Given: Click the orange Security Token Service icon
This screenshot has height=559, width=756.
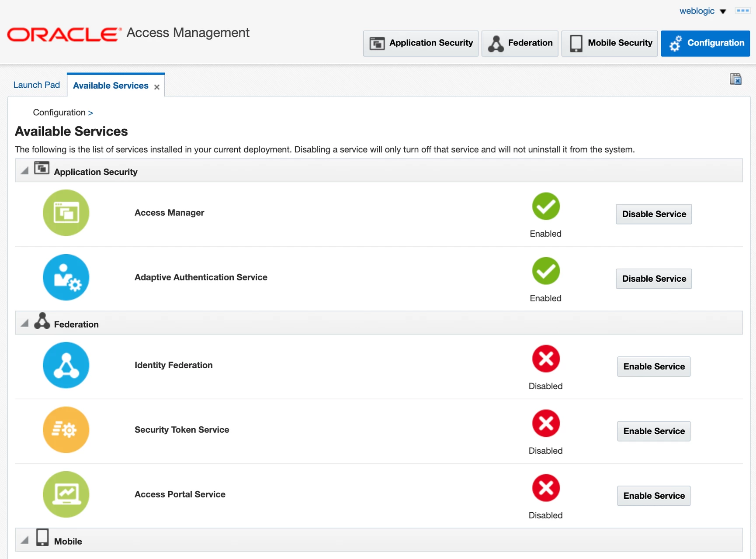Looking at the screenshot, I should pyautogui.click(x=66, y=430).
